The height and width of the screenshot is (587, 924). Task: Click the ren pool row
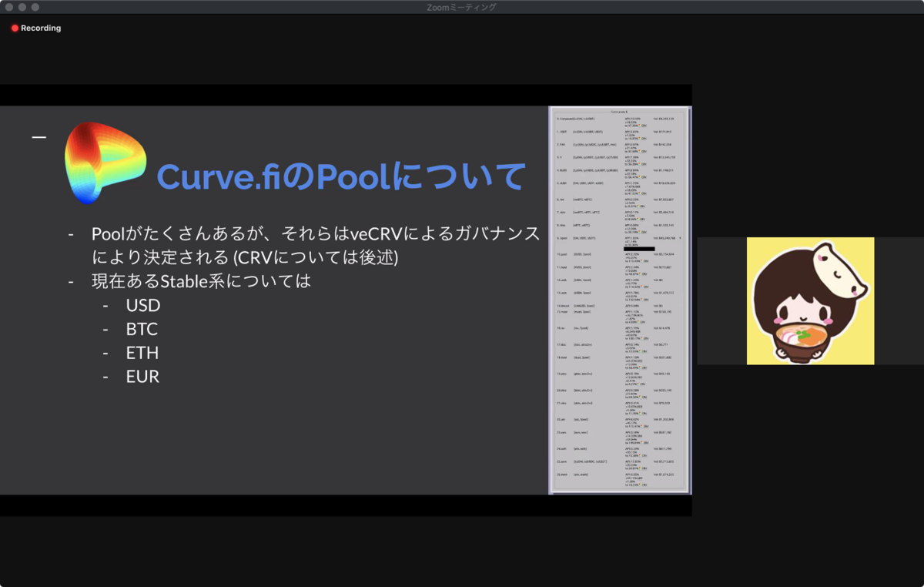click(558, 198)
